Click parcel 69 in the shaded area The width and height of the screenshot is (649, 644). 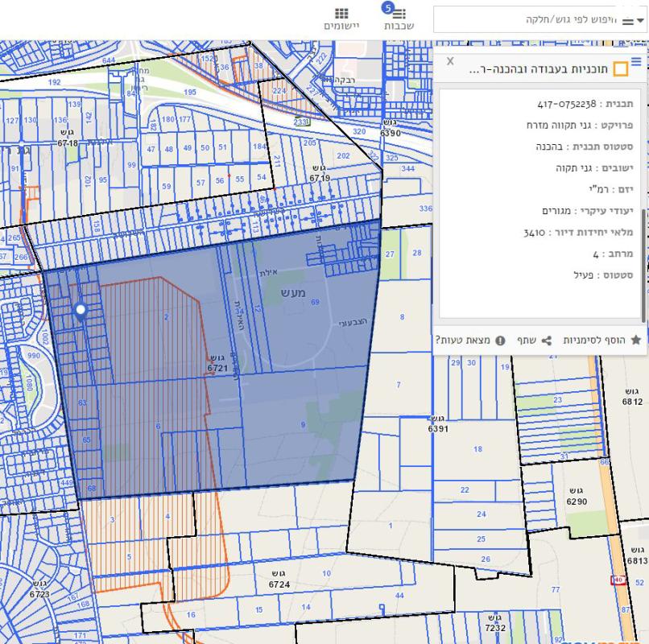(315, 302)
